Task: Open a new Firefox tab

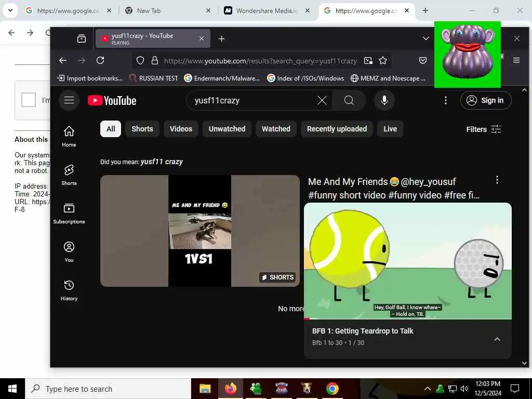Action: click(x=221, y=38)
